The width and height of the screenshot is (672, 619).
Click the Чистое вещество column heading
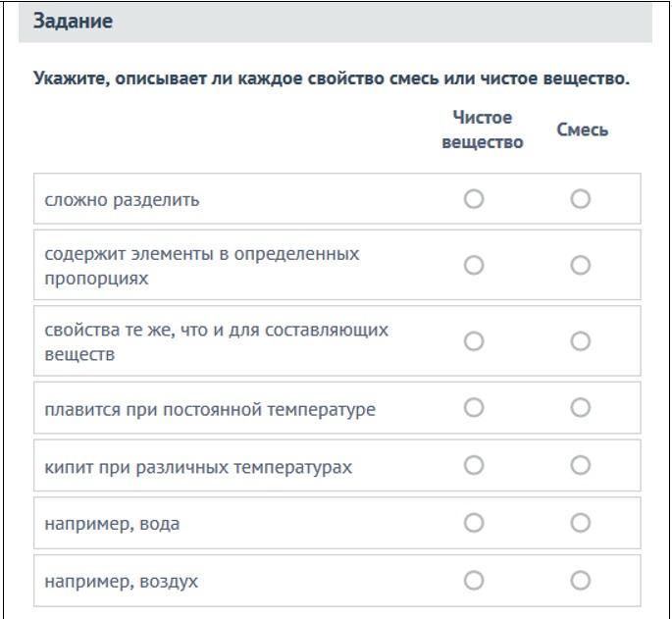[483, 129]
